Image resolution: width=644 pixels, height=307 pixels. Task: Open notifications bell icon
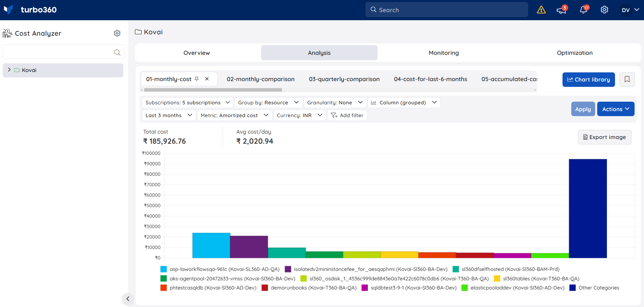(584, 10)
